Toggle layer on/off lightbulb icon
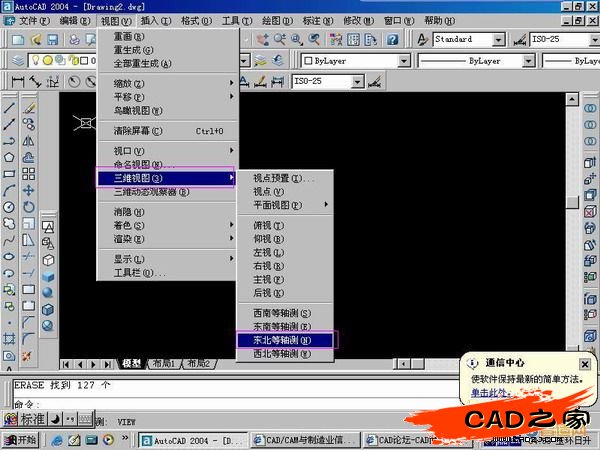 [x=36, y=61]
